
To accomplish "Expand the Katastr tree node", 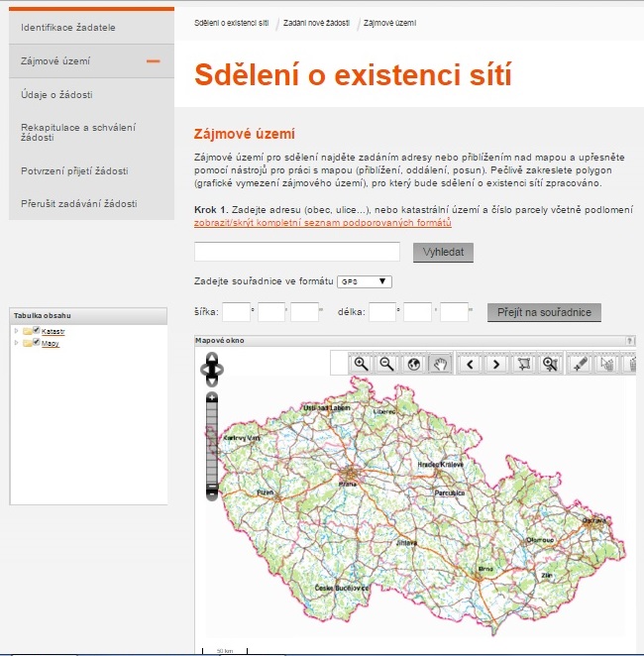I will click(x=16, y=330).
